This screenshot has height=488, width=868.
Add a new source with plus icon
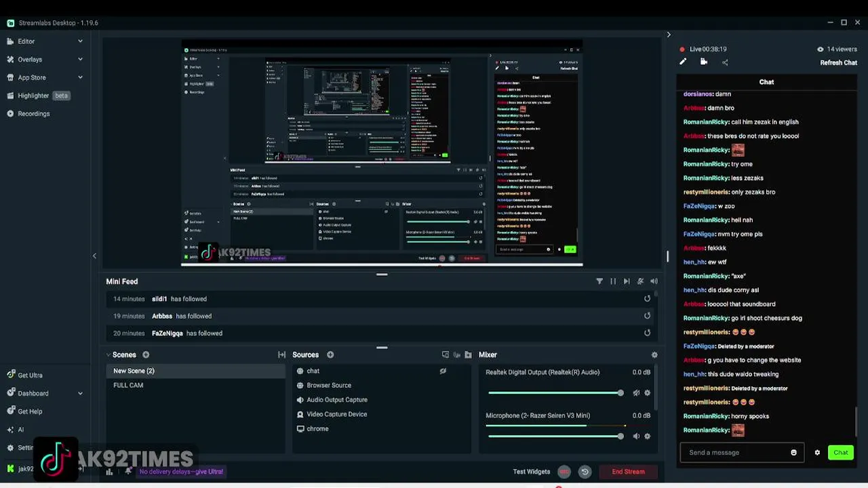pyautogui.click(x=330, y=354)
